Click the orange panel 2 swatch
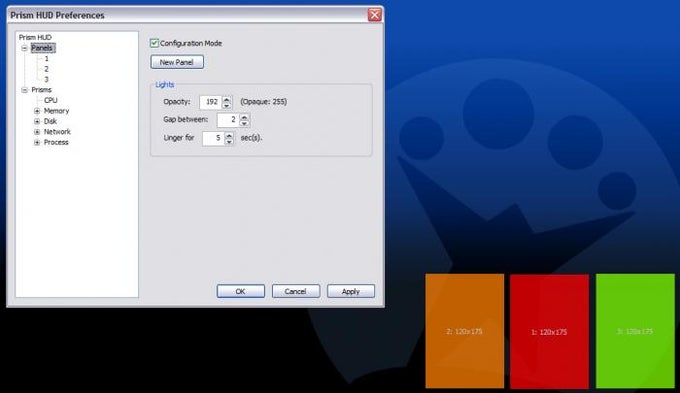Screen dimensions: 680x393 tap(464, 331)
